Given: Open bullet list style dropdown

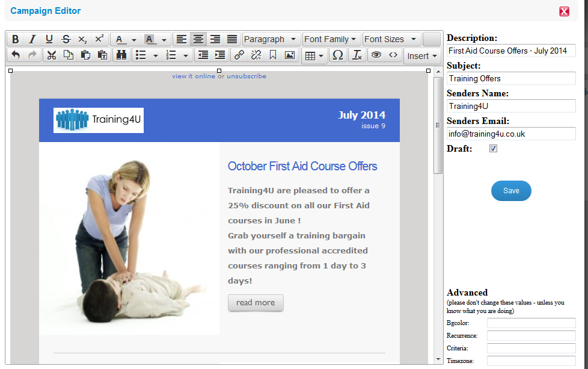Looking at the screenshot, I should coord(156,55).
